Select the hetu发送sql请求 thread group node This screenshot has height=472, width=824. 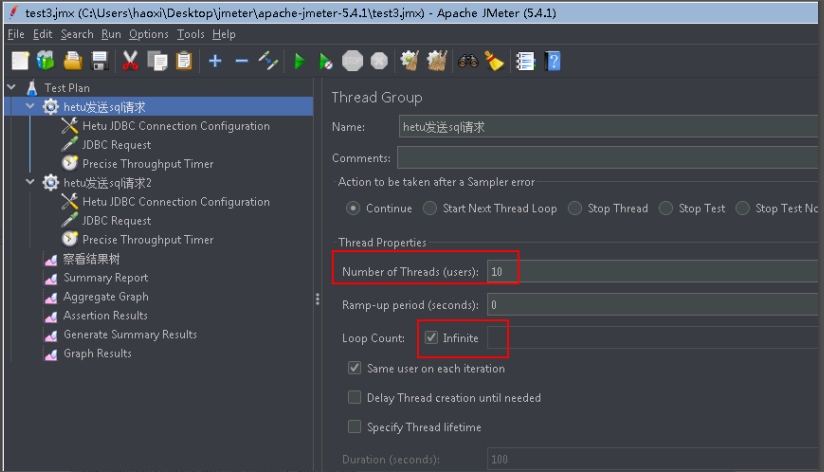pos(104,107)
